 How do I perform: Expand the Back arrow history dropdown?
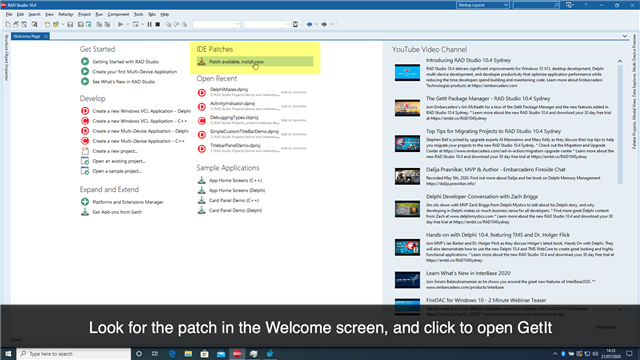pyautogui.click(x=316, y=24)
